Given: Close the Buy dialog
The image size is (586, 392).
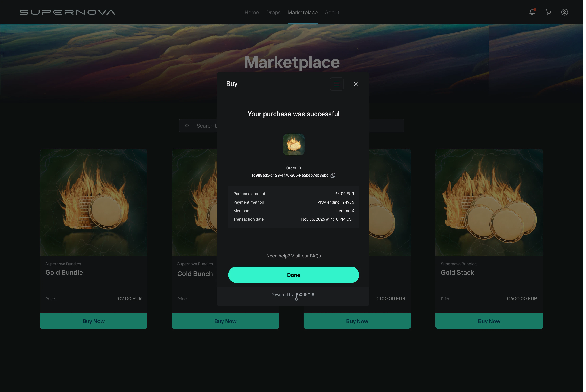Looking at the screenshot, I should point(356,84).
